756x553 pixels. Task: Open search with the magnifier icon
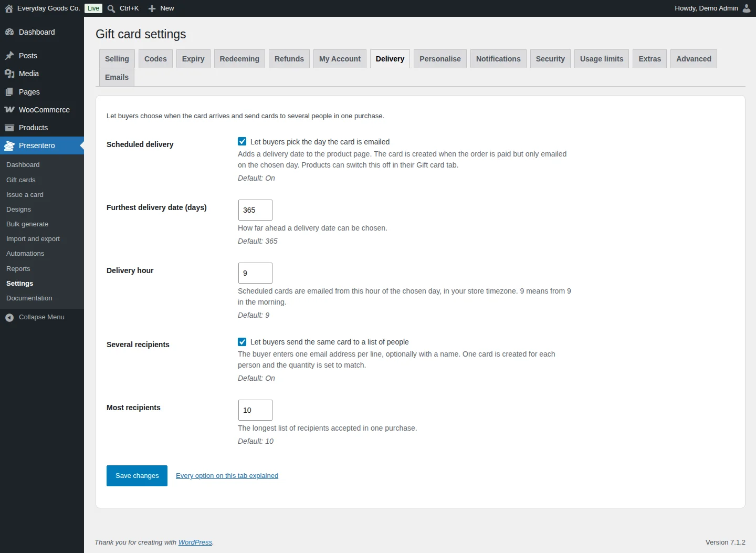111,8
